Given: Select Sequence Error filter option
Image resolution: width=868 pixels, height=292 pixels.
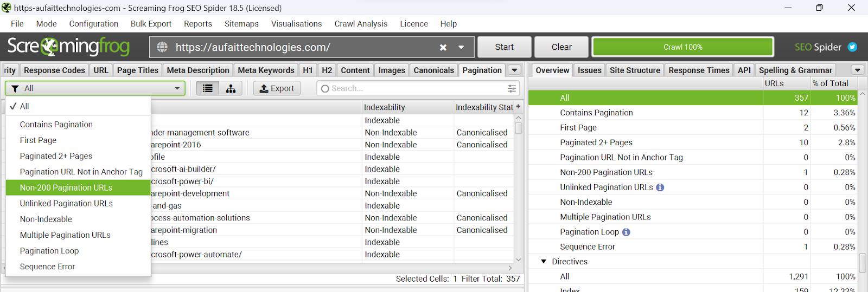Looking at the screenshot, I should tap(78, 267).
